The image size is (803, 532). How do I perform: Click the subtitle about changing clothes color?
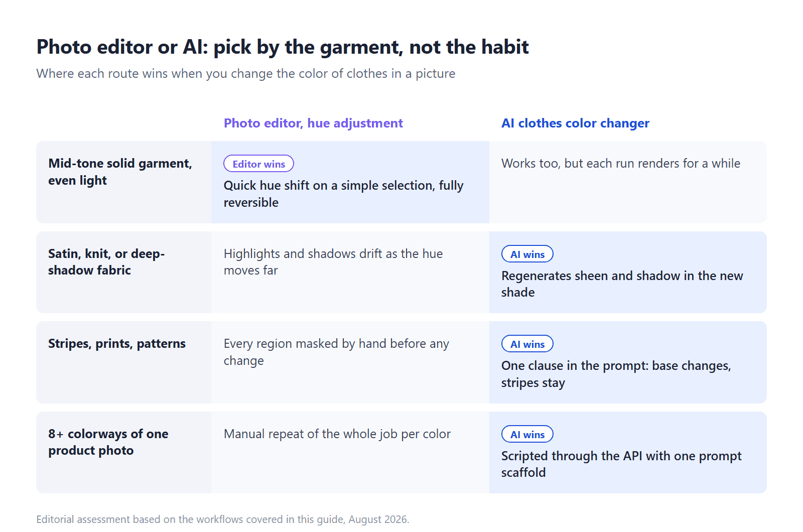246,73
